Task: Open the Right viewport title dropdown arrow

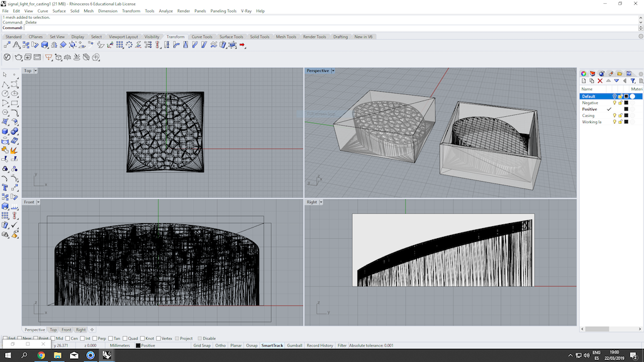Action: 321,202
